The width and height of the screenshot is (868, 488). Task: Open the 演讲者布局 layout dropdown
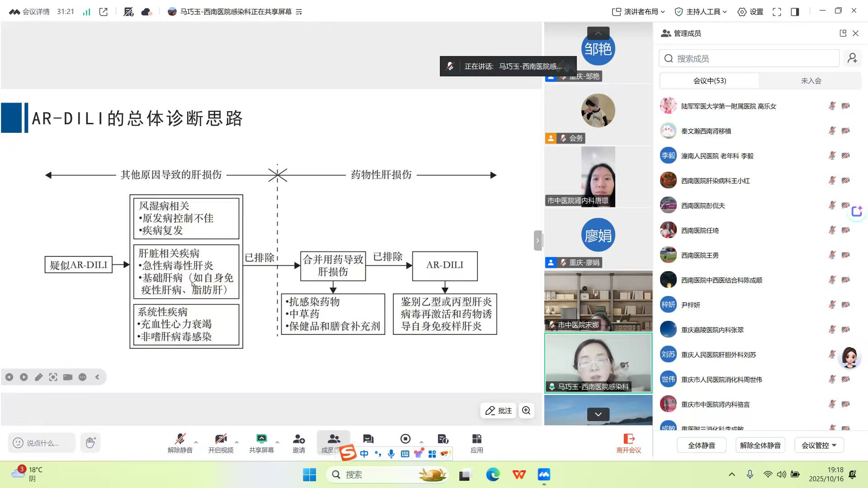point(637,12)
